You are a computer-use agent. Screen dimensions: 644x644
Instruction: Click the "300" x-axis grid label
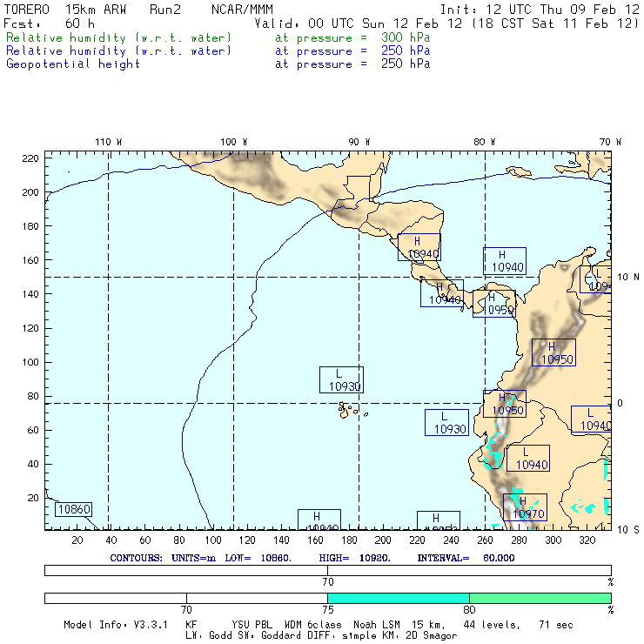553,540
